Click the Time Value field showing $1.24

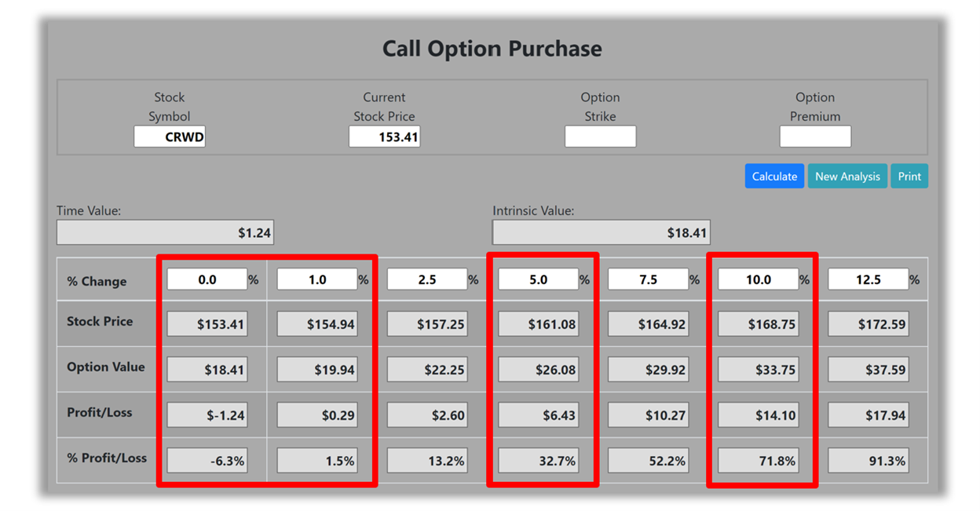point(165,232)
